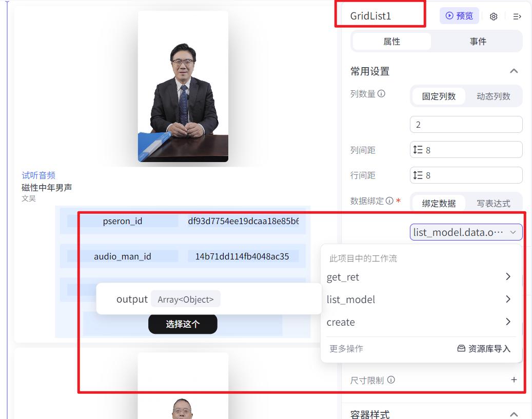
Task: Click the column count input showing 2
Action: click(466, 124)
